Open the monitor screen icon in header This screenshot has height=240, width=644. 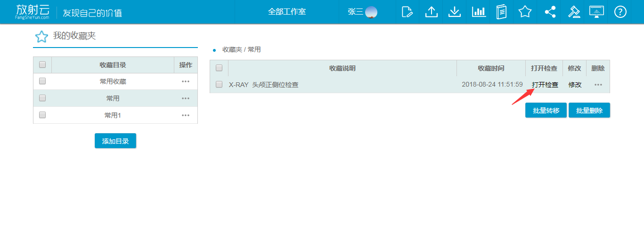click(596, 12)
